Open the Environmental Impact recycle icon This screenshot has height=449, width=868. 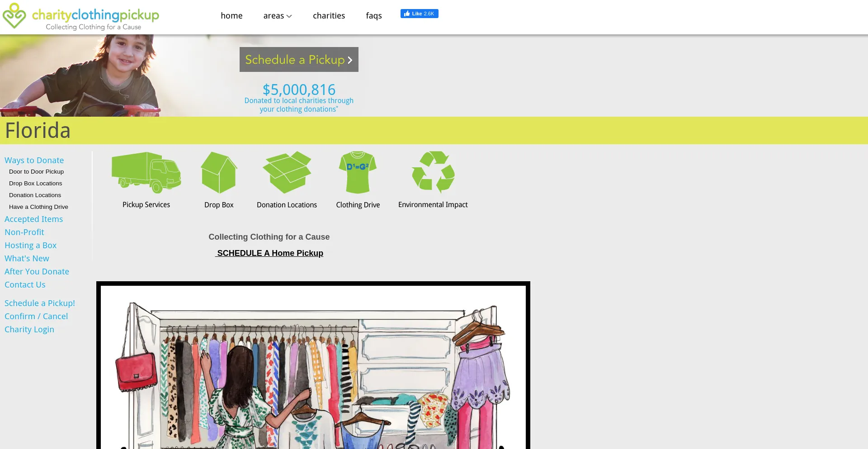click(433, 173)
